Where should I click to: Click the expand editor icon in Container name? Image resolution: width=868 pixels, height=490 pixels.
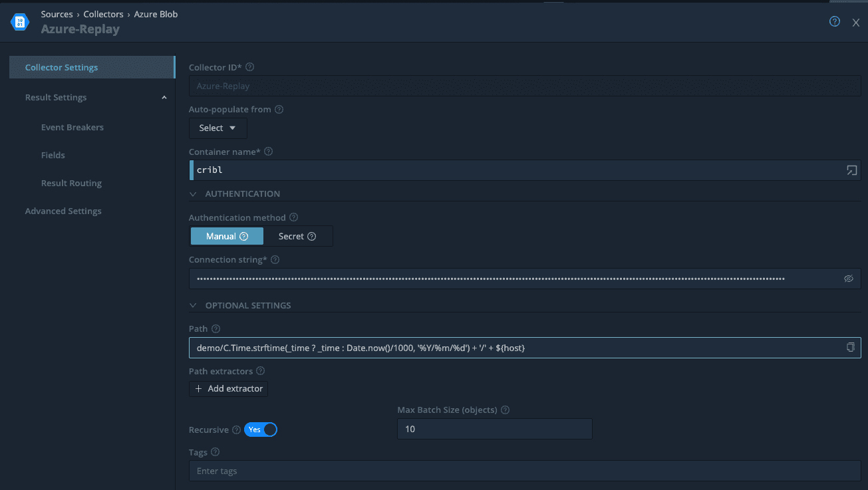[x=851, y=170]
